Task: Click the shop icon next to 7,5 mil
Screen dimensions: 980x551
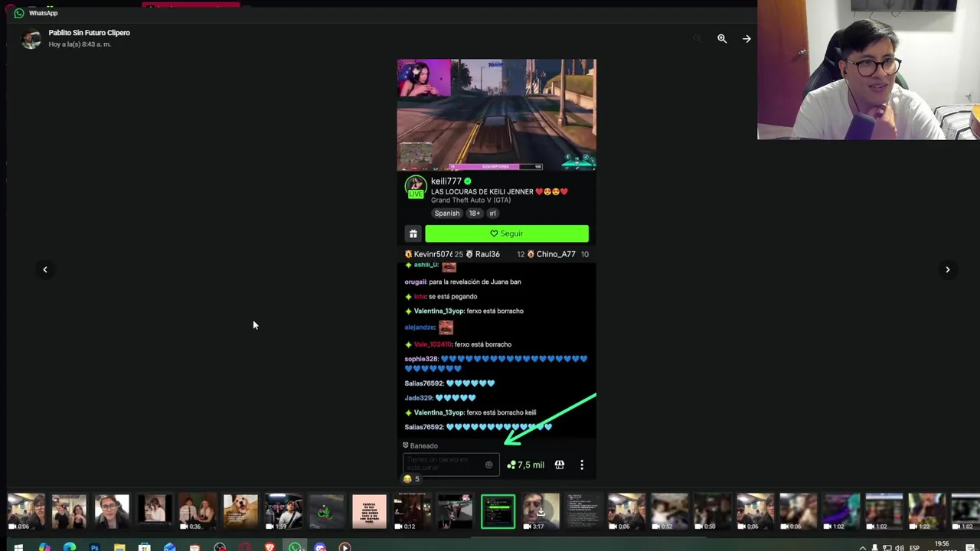Action: coord(560,465)
